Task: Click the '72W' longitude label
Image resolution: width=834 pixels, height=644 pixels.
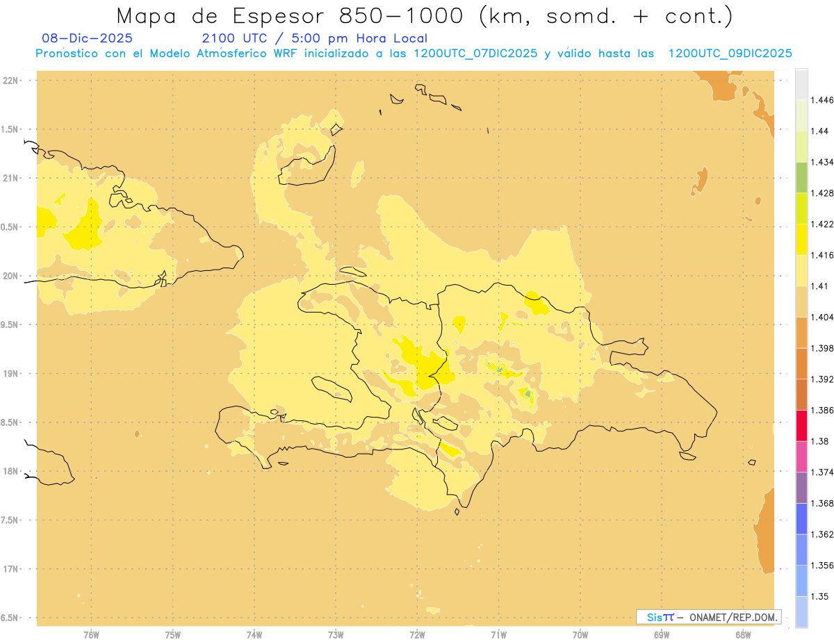Action: point(417,635)
